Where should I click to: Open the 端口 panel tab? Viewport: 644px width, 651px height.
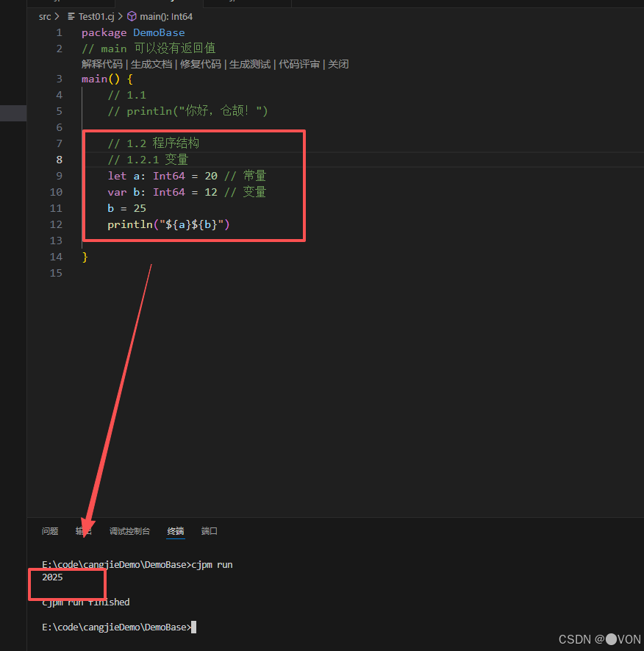pos(209,531)
